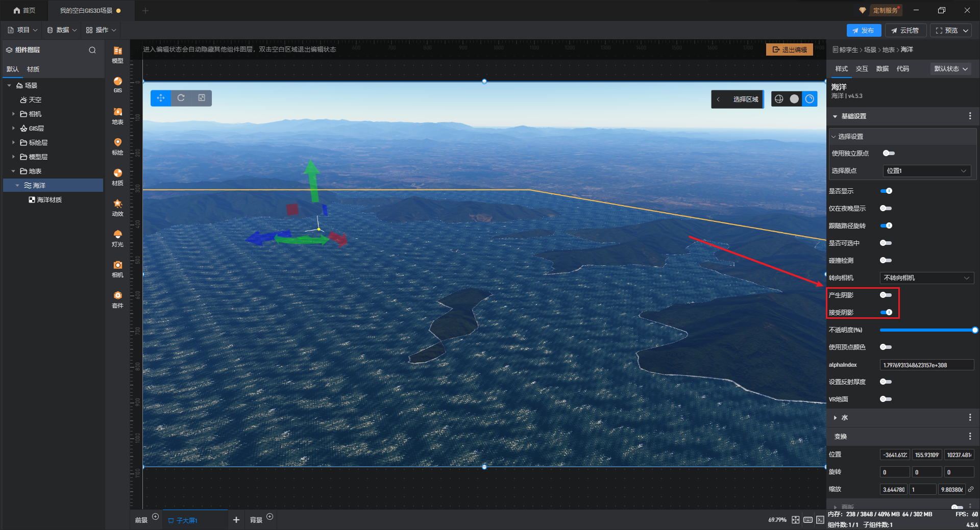Toggle 使用顶点颜色 switch
Viewport: 980px width, 530px height.
pos(886,347)
